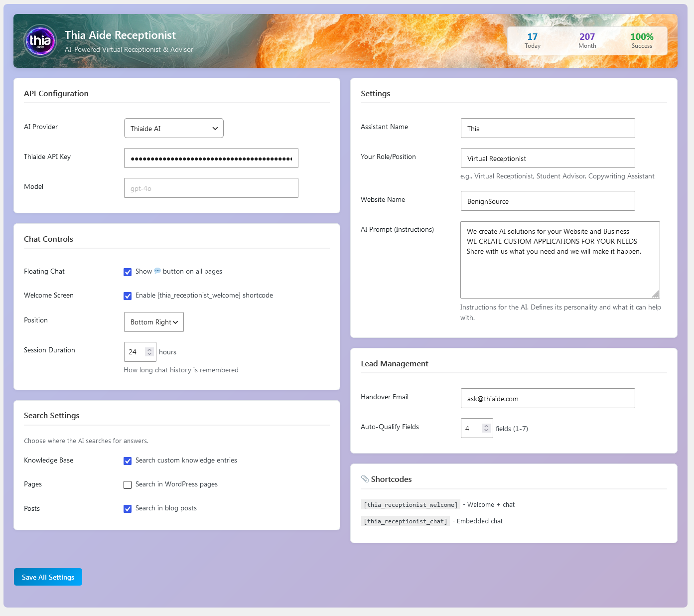
Task: Click the 17 Today stat
Action: coord(533,40)
